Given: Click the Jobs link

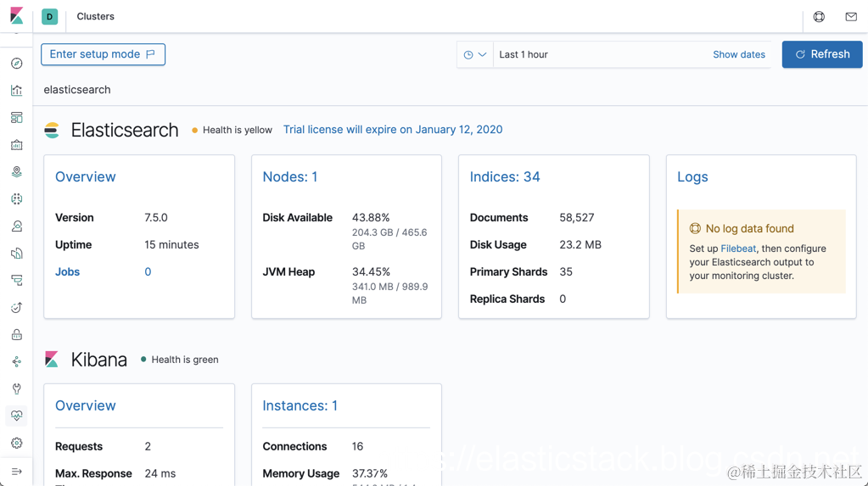Looking at the screenshot, I should (x=67, y=271).
